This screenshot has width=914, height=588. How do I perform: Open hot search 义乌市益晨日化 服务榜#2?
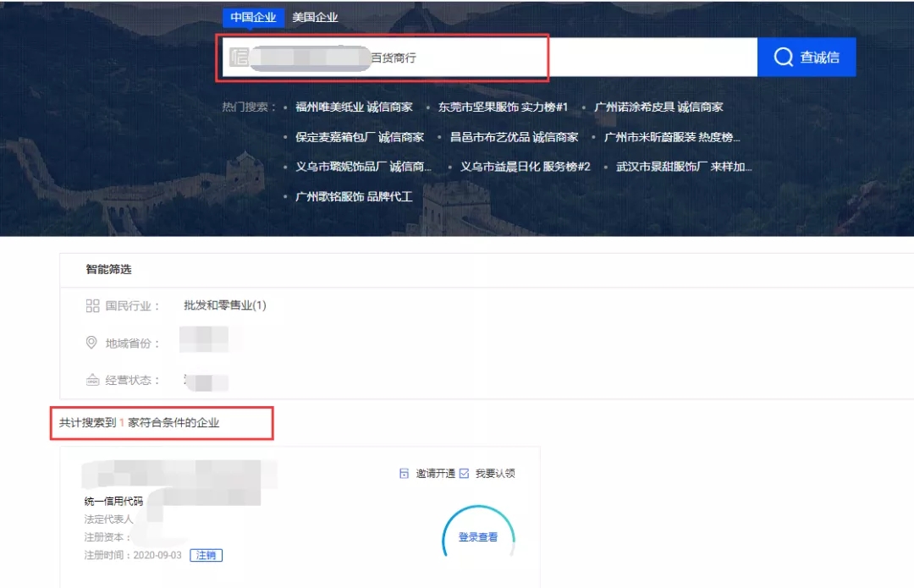click(526, 167)
